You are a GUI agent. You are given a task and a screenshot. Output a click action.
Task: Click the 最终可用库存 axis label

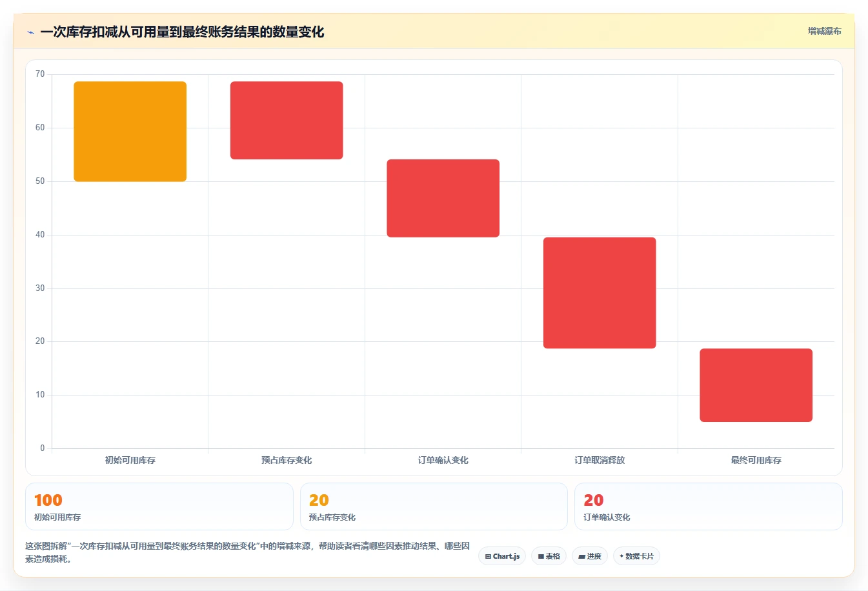756,460
